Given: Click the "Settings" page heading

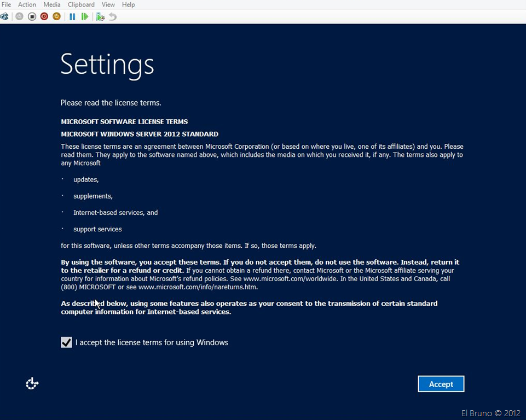Looking at the screenshot, I should [107, 64].
